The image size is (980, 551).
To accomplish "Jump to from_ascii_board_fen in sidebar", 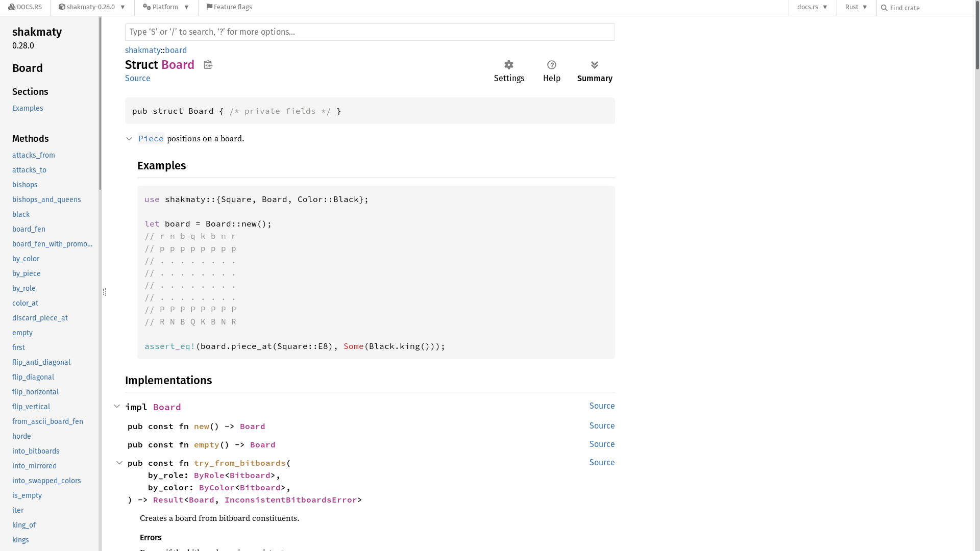I will (47, 421).
